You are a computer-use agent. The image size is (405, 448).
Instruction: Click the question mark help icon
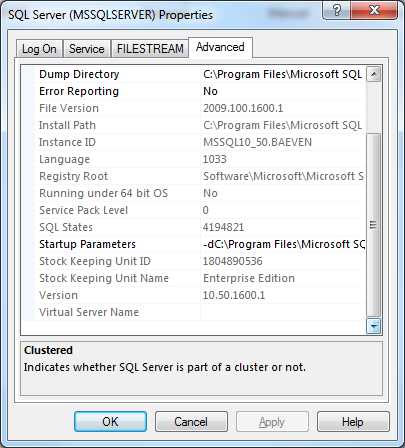click(x=337, y=10)
